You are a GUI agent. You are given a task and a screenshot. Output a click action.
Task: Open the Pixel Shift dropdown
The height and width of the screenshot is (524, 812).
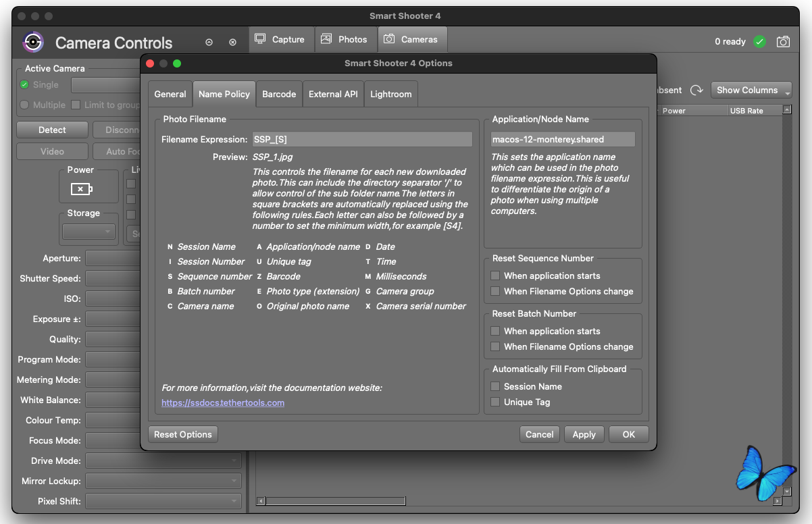pyautogui.click(x=163, y=501)
